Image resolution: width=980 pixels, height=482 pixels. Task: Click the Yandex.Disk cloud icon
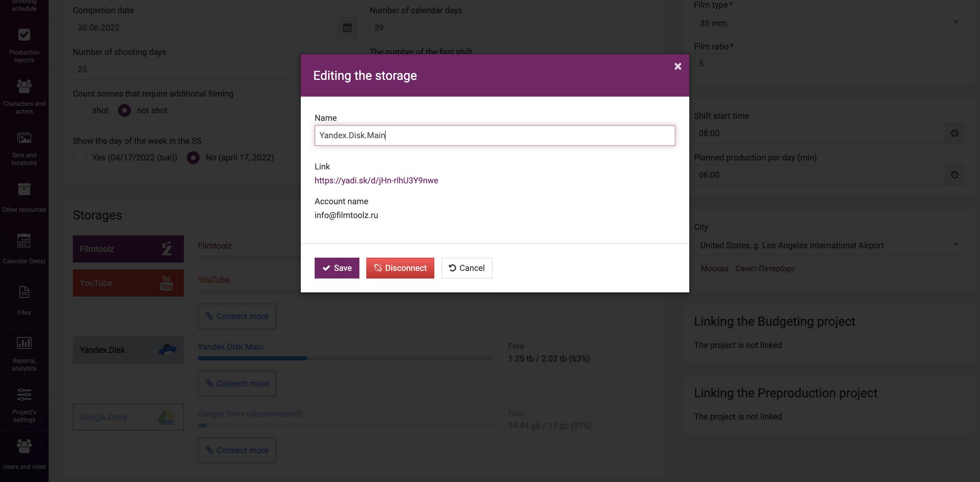click(168, 349)
